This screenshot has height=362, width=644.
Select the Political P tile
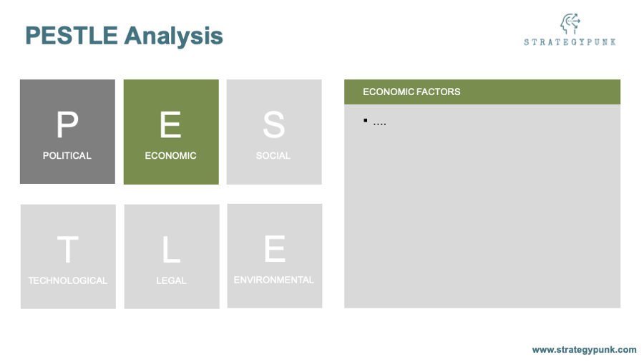coord(67,132)
